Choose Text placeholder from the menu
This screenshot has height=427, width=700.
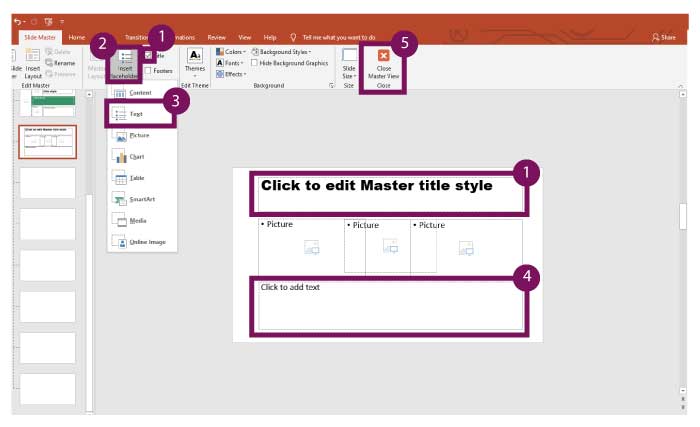tap(142, 114)
